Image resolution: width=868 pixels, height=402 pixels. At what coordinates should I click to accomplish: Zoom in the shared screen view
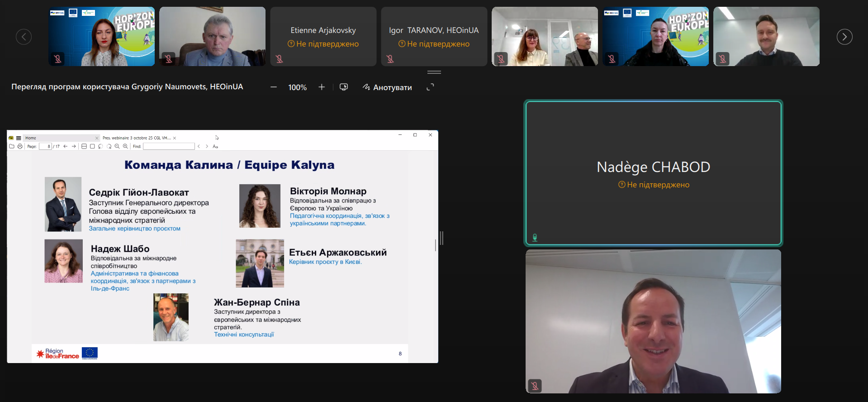pos(322,87)
